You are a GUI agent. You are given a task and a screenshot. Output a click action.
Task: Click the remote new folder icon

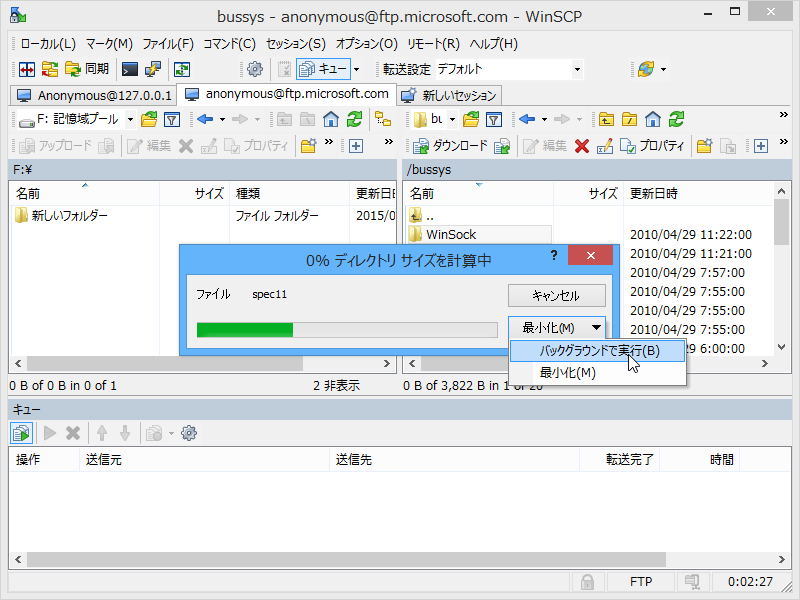tap(705, 146)
